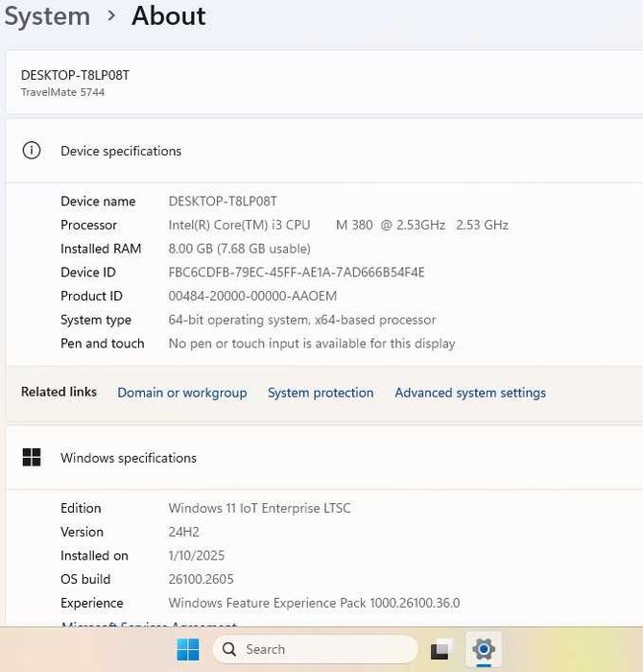Select the Windows Feature Experience Pack value
The height and width of the screenshot is (672, 643).
tap(314, 603)
